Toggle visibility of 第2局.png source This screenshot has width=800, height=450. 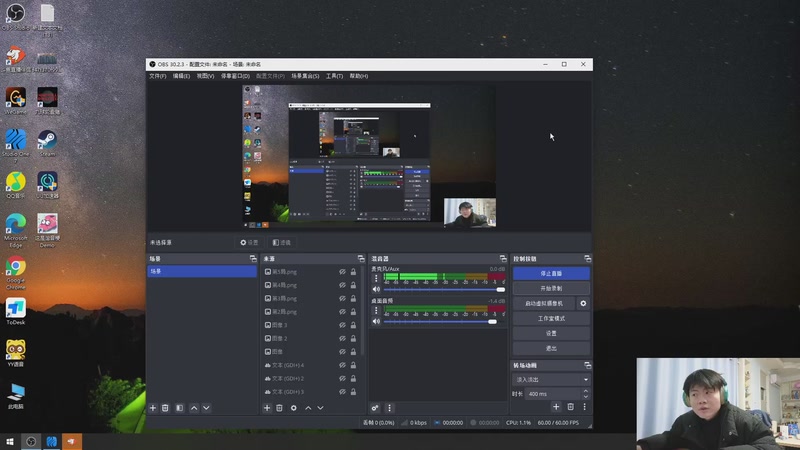342,312
